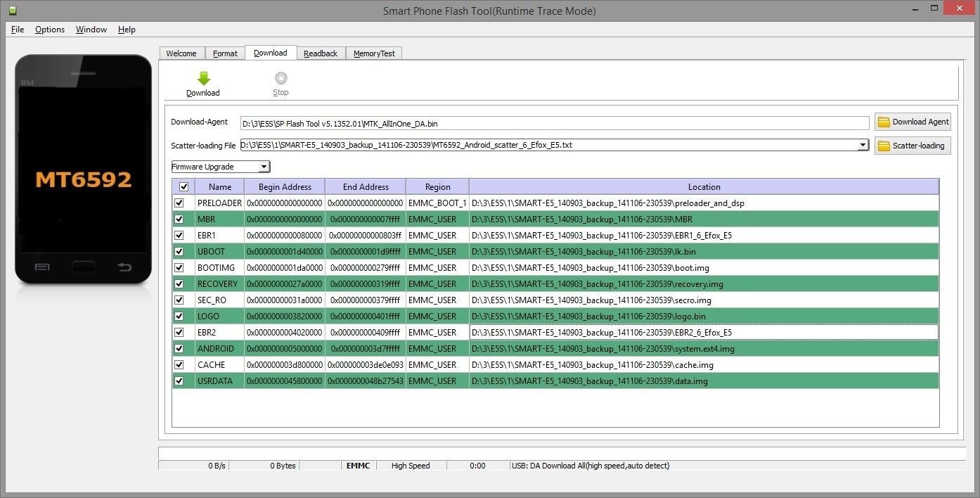Viewport: 980px width, 498px height.
Task: Toggle the select-all checkbox in table header
Action: pyautogui.click(x=184, y=187)
